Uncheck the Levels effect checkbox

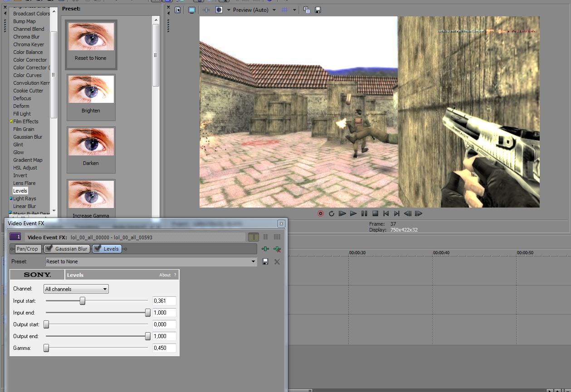coord(97,249)
